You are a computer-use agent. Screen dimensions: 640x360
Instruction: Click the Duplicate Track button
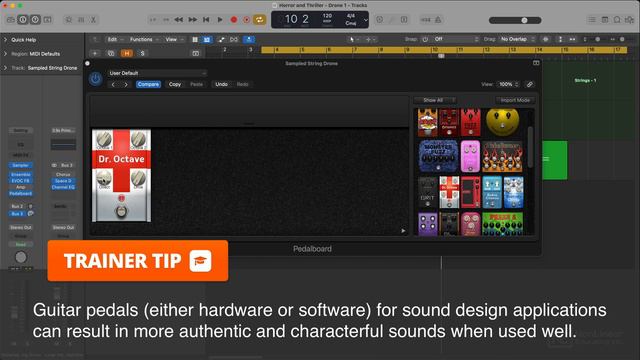(111, 53)
